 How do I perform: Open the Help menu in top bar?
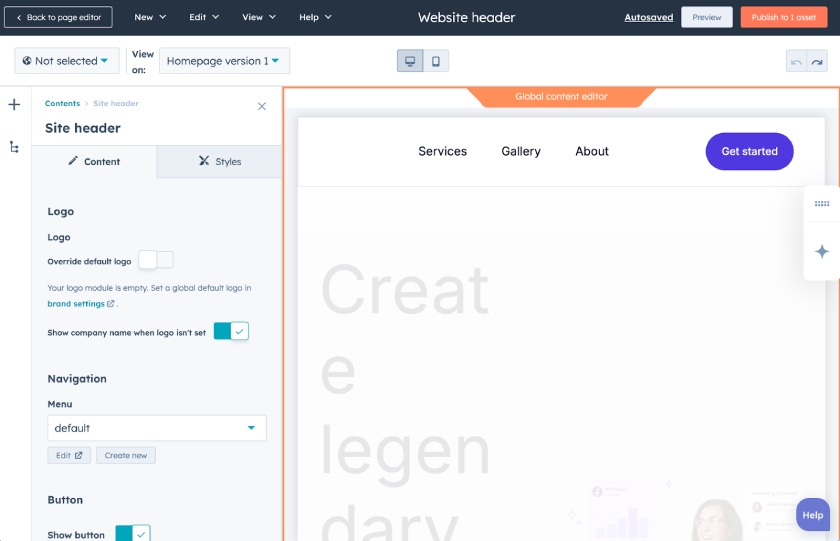(x=315, y=17)
